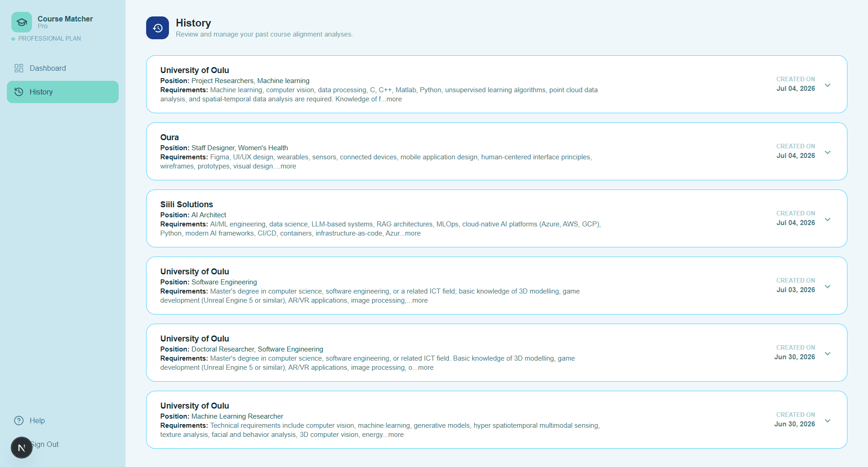Expand the Project Researchers, Machine learning entry chevron
This screenshot has width=868, height=467.
[x=827, y=85]
